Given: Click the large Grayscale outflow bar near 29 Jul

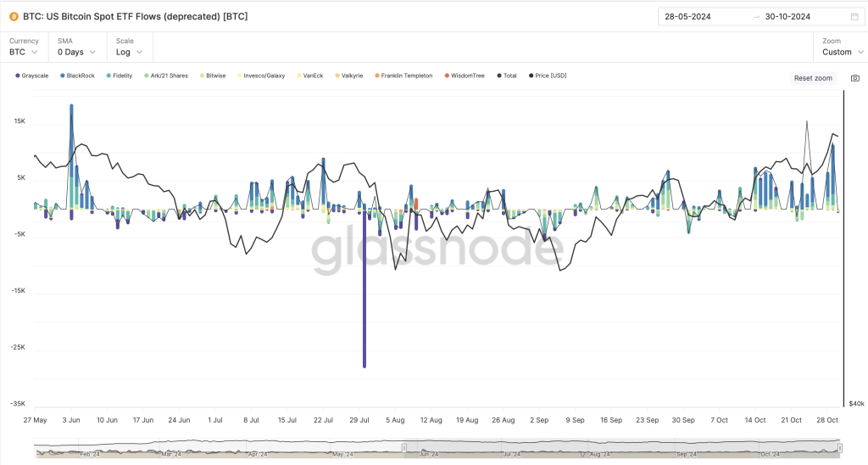Looking at the screenshot, I should (x=364, y=289).
